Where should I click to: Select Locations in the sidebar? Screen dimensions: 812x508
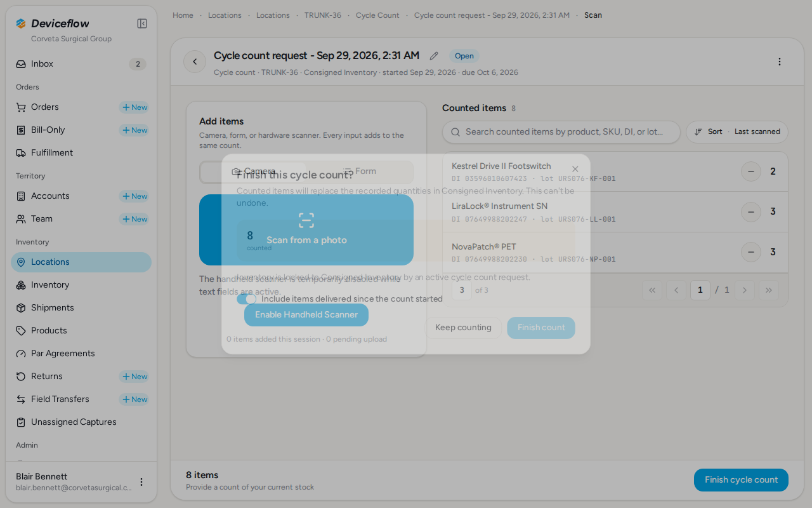81,262
